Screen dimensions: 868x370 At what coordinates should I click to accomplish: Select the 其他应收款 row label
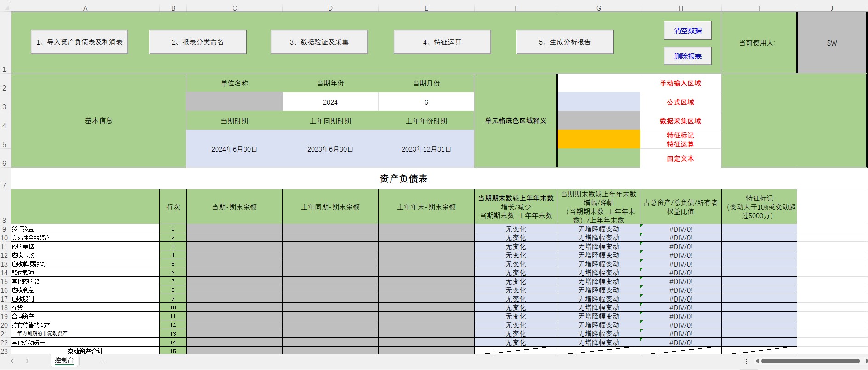pyautogui.click(x=85, y=281)
